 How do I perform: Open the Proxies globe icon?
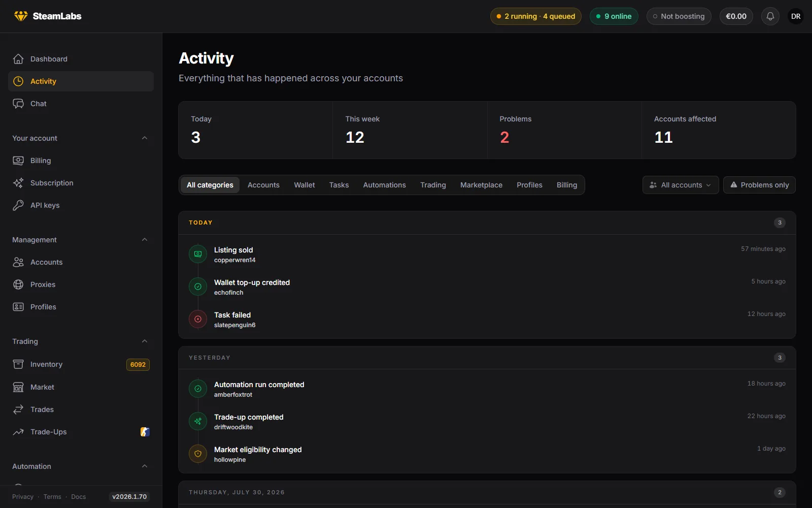[18, 284]
